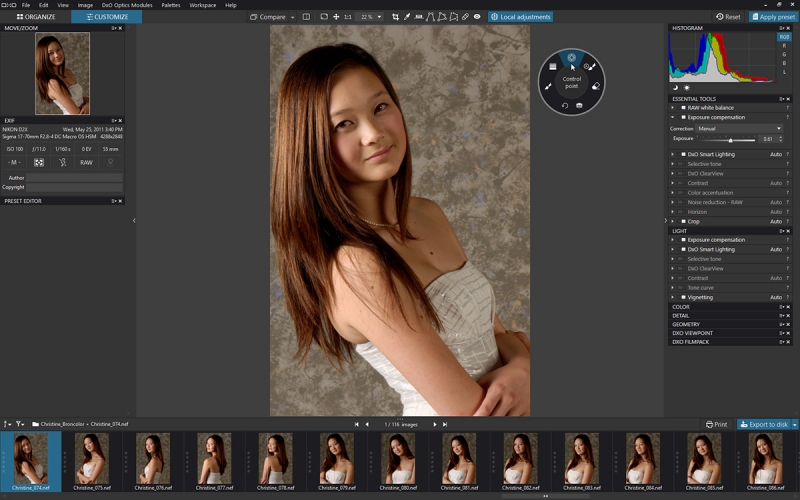Activate the Horizon tool in the toolbar

point(418,17)
